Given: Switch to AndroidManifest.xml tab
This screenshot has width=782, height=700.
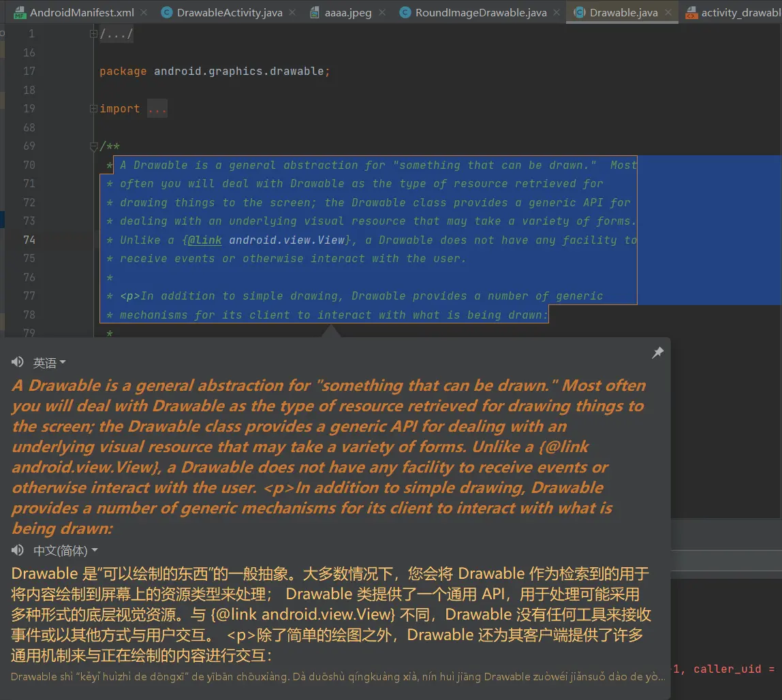Looking at the screenshot, I should point(81,12).
